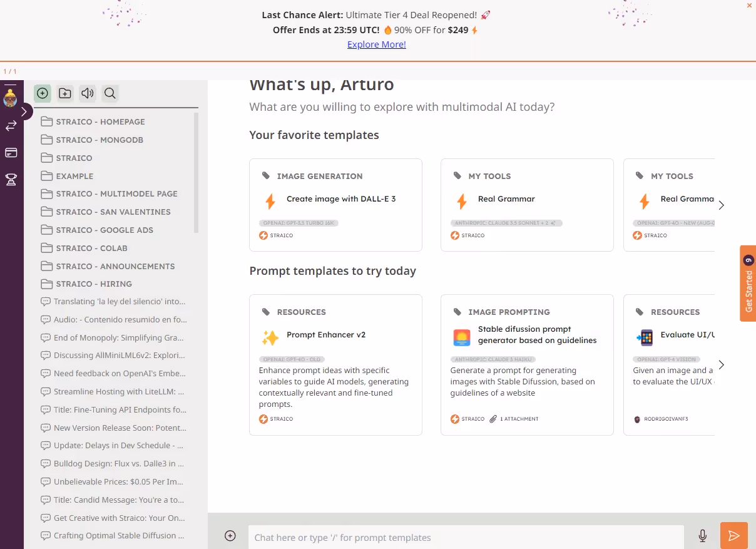Show next prompt templates with the arrow

tap(722, 364)
